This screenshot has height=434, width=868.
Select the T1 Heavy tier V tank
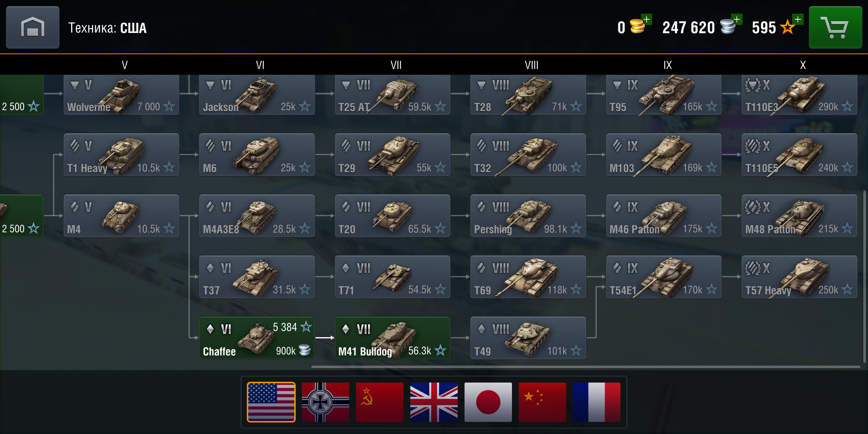click(x=121, y=155)
